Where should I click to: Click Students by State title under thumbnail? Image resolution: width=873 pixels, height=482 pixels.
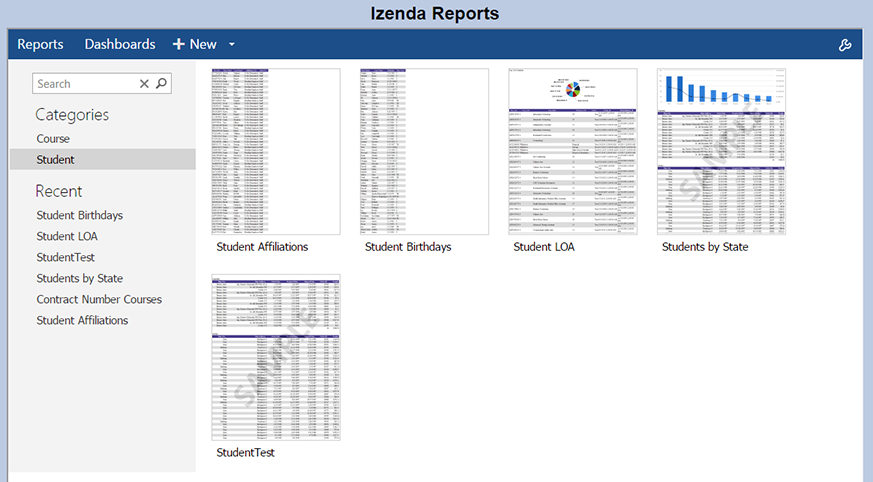(x=705, y=247)
